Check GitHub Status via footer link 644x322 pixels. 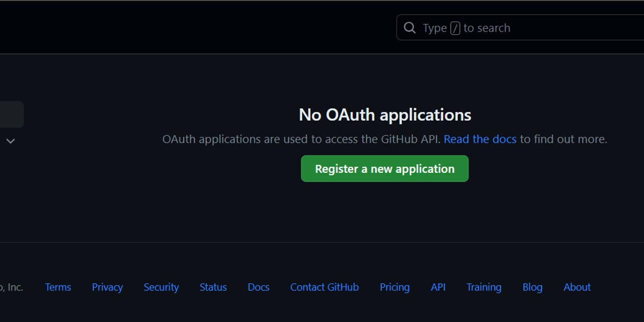point(213,287)
